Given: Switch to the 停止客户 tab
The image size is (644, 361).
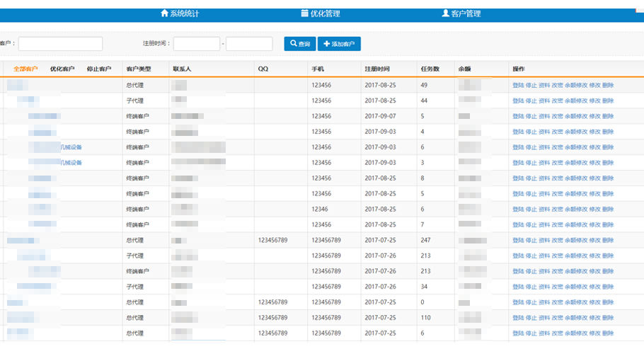Looking at the screenshot, I should click(x=99, y=69).
